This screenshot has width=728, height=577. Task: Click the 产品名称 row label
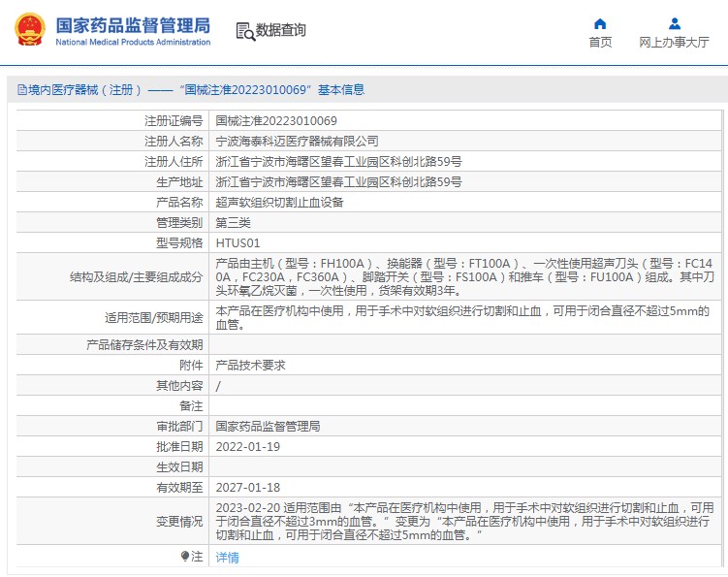179,203
